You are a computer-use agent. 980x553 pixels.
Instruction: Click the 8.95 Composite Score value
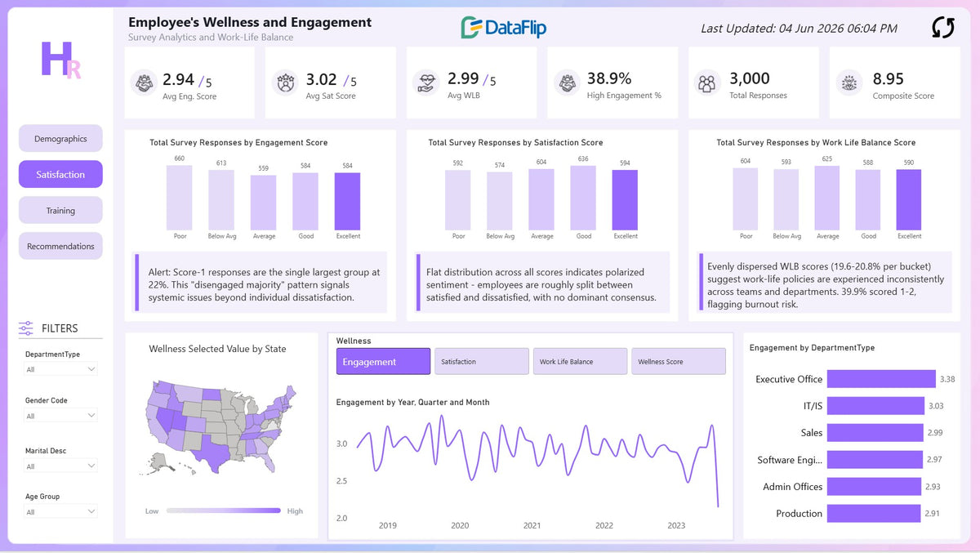tap(888, 78)
